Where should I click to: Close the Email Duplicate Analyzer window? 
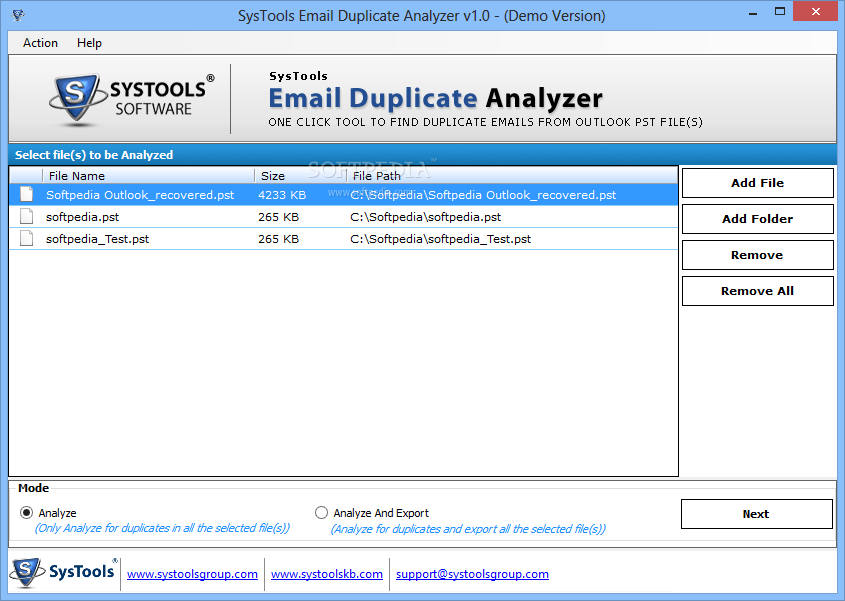click(816, 12)
